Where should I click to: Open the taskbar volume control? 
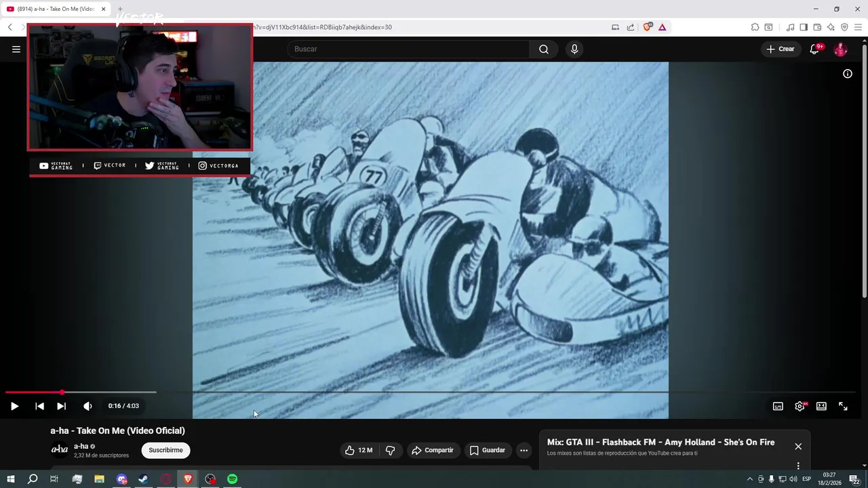(793, 479)
